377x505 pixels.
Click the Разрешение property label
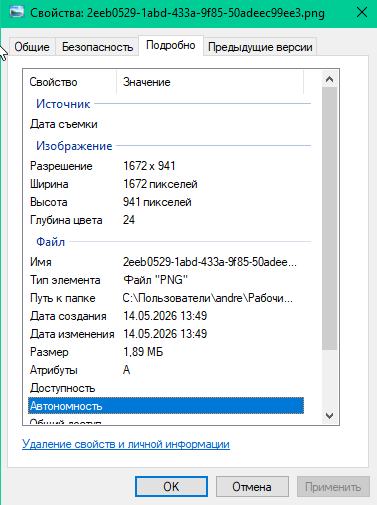tap(61, 166)
